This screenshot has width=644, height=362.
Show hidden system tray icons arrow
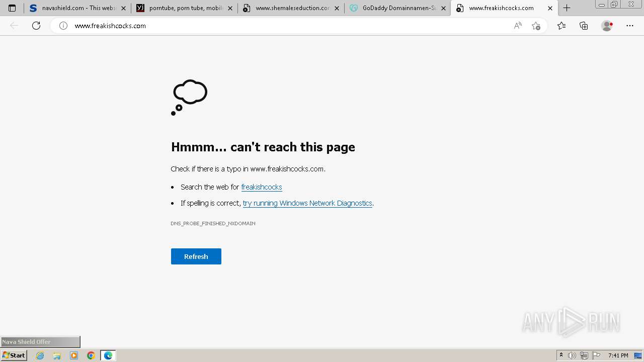(561, 355)
